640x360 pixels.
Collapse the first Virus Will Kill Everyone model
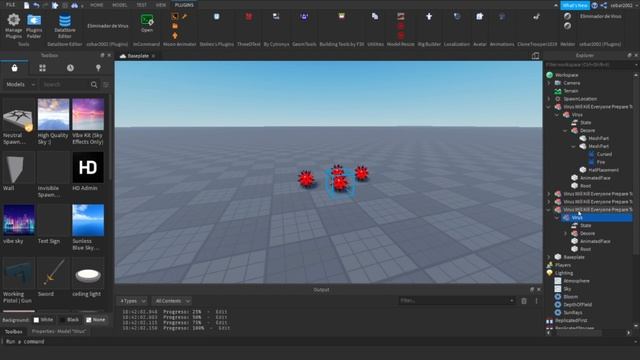click(549, 107)
